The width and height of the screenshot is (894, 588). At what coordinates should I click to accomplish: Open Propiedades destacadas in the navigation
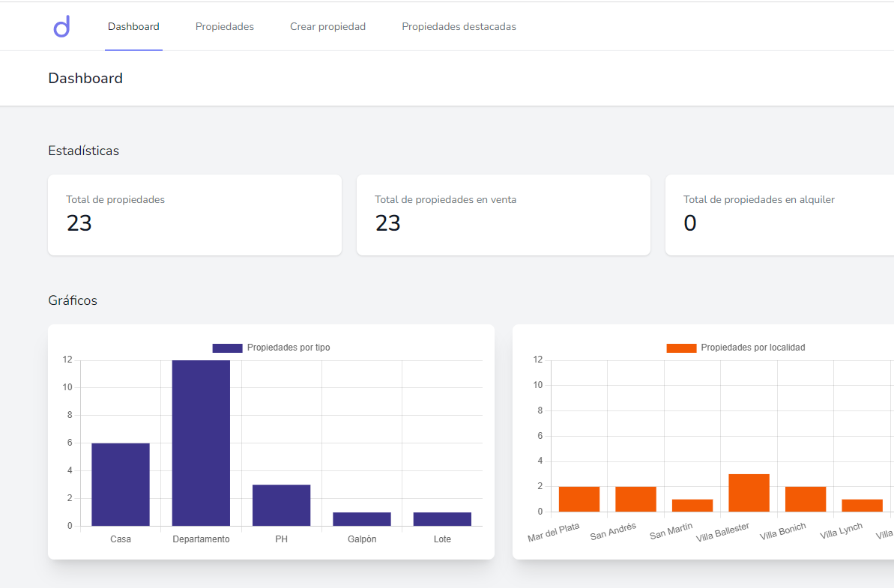pos(459,27)
